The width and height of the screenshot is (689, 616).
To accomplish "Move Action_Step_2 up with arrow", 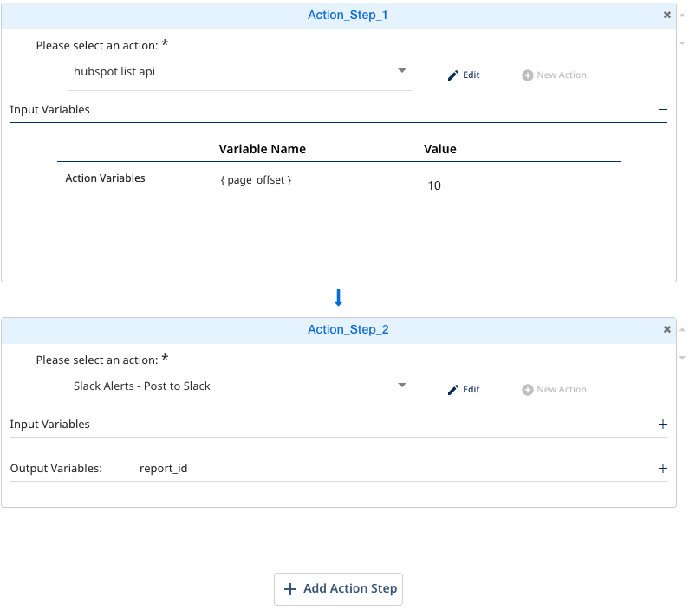I will (x=682, y=330).
